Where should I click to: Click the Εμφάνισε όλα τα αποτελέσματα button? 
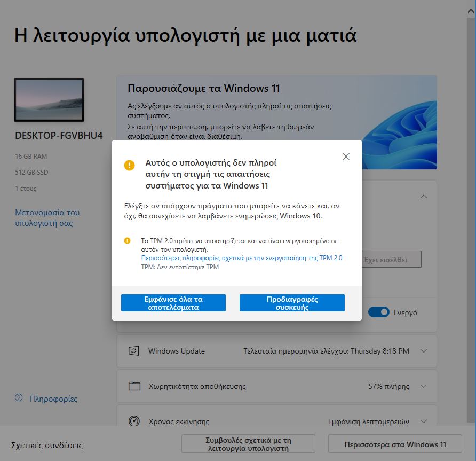point(173,303)
